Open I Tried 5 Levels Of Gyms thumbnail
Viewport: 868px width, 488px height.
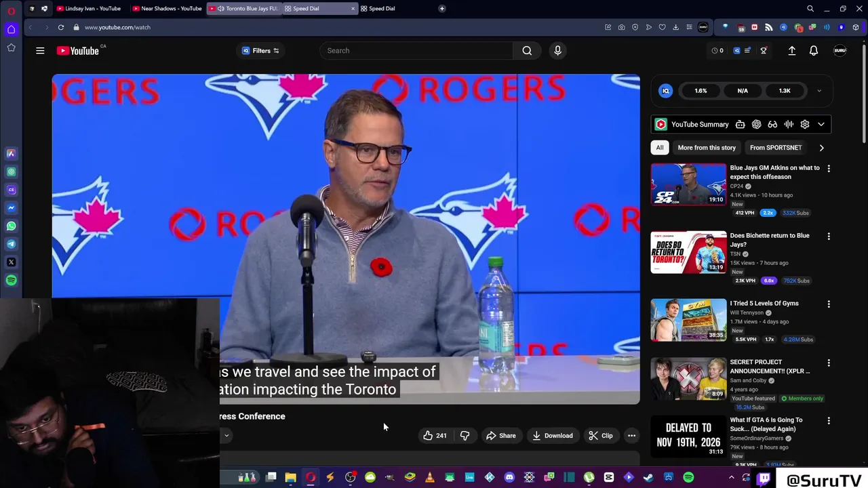click(688, 319)
